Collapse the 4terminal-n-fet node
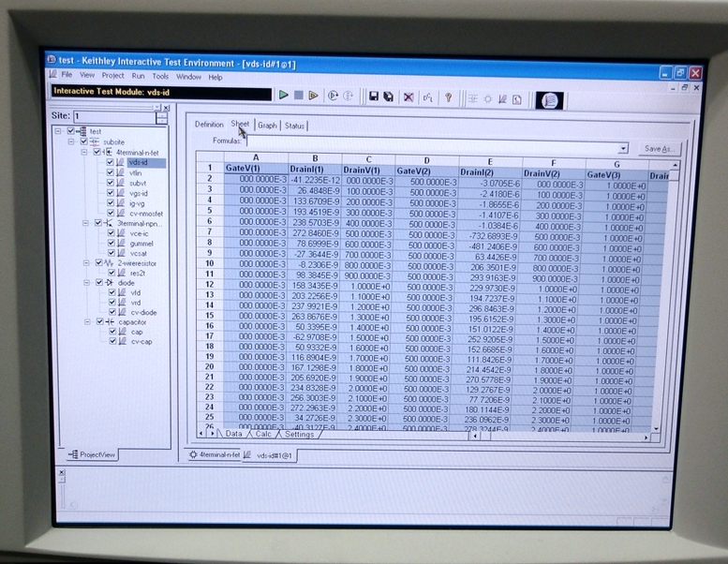Viewport: 728px width, 564px height. pyautogui.click(x=84, y=152)
